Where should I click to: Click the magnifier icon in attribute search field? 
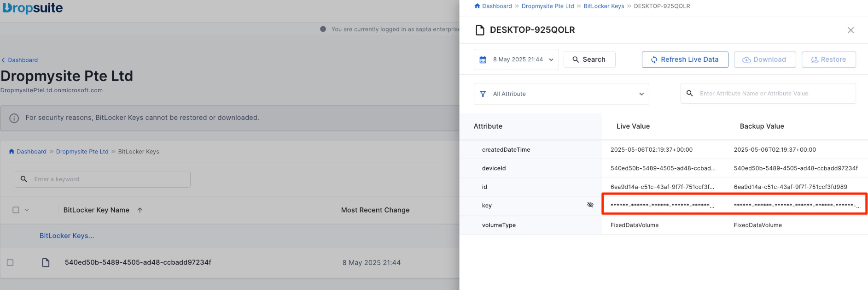689,93
